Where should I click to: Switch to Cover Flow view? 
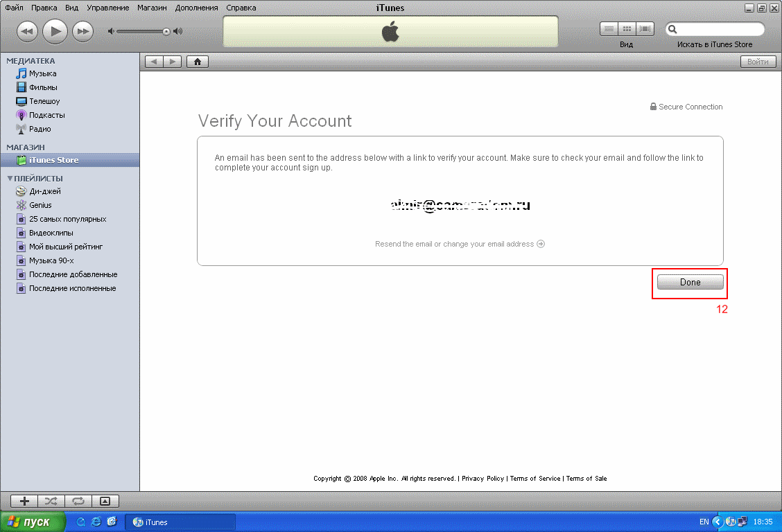(645, 29)
